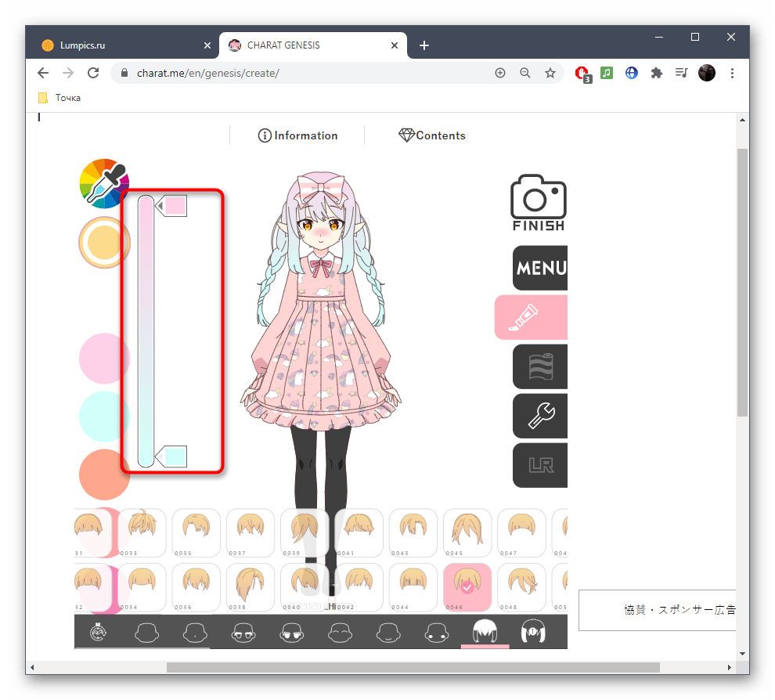Image resolution: width=775 pixels, height=700 pixels.
Task: Open Chrome's three-dot menu
Action: [732, 73]
